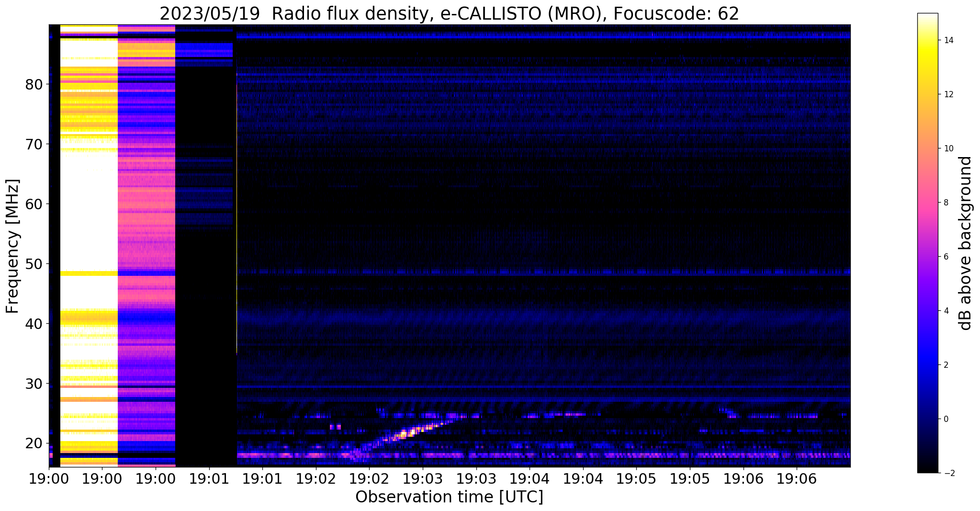980x511 pixels.
Task: Click the 6 tick label on the colorbar
Action: click(946, 257)
